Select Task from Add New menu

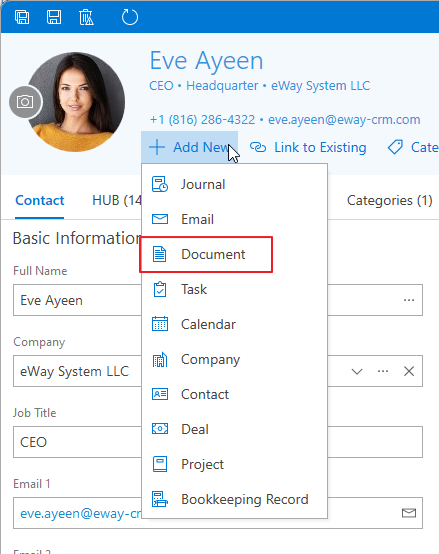coord(234,289)
